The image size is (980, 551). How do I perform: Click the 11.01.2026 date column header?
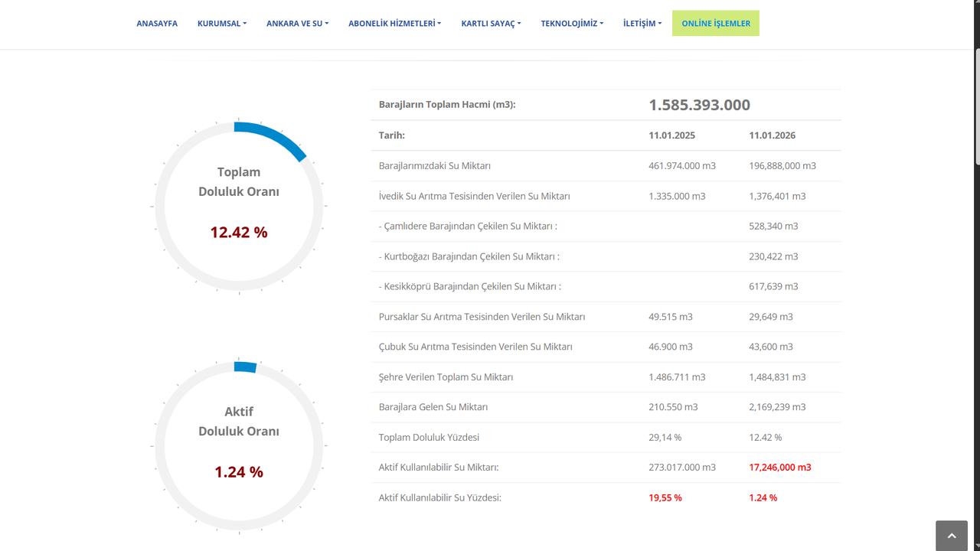coord(772,135)
